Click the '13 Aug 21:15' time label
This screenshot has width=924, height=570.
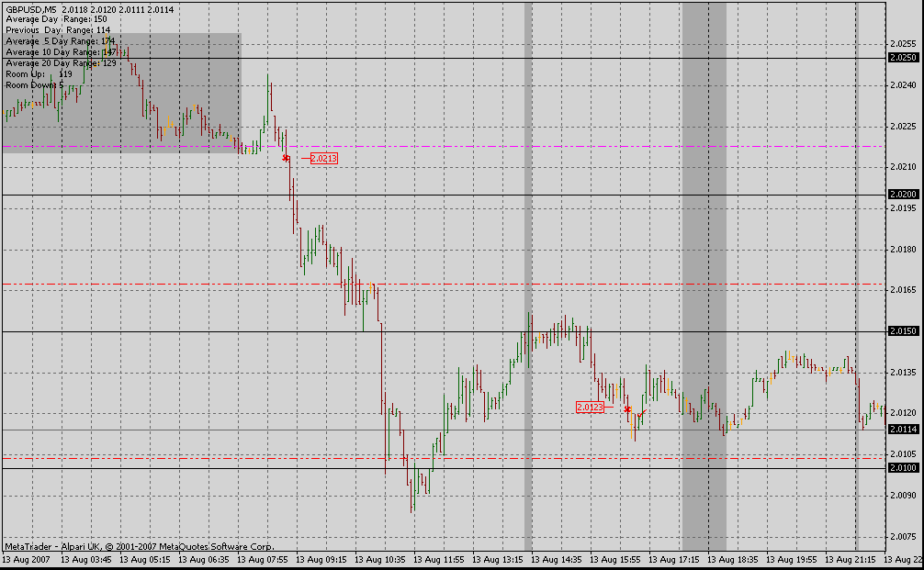pos(851,559)
